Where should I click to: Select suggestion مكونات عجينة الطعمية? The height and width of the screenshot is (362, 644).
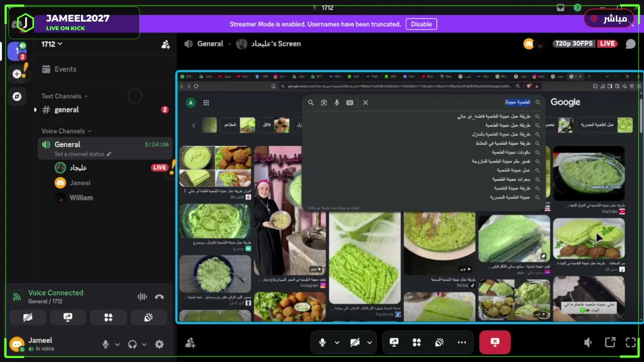(x=511, y=152)
